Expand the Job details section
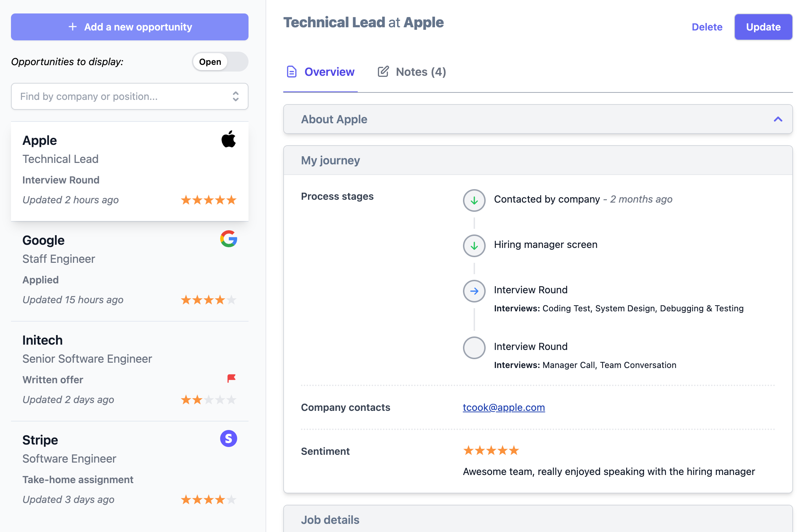804x532 pixels. [538, 520]
